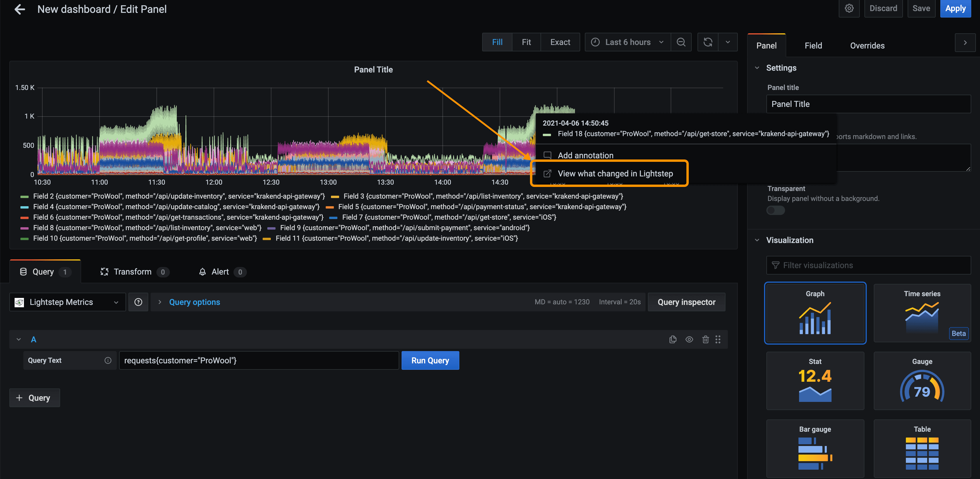Image resolution: width=980 pixels, height=479 pixels.
Task: Delete query A with trash icon
Action: (x=705, y=339)
